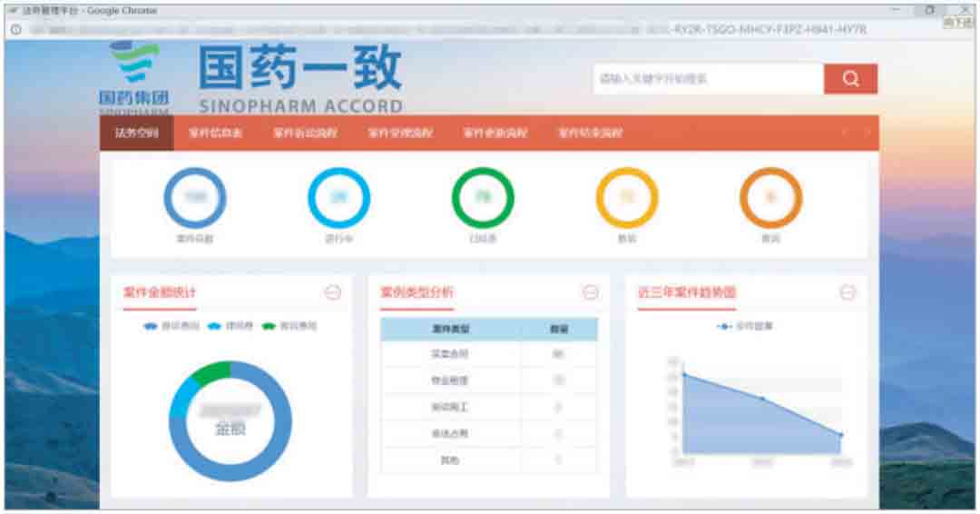Screen dimensions: 980x514
Task: Toggle the trend chart line legend item
Action: 745,326
